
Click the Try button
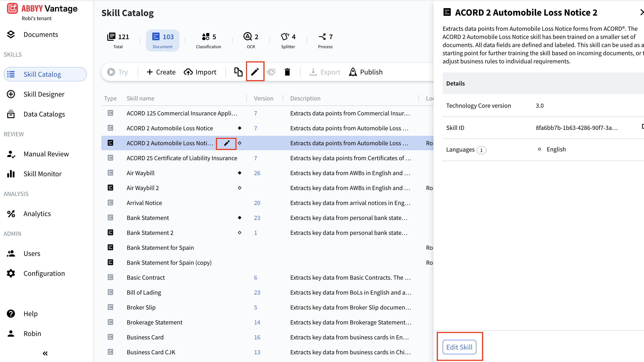tap(117, 72)
